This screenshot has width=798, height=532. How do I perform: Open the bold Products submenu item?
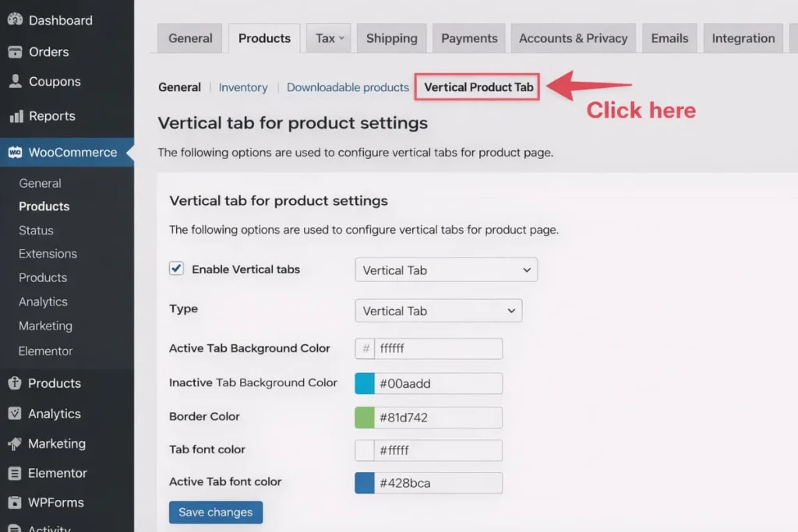coord(44,206)
